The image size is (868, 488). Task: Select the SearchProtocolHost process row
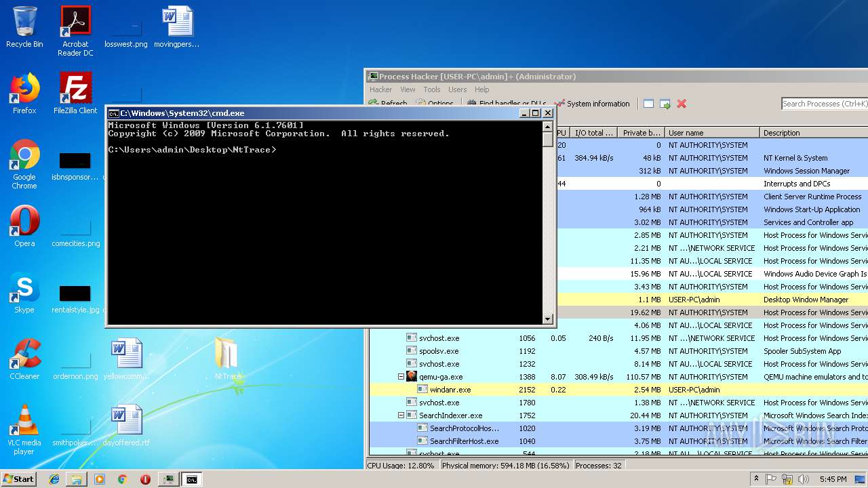pyautogui.click(x=618, y=428)
